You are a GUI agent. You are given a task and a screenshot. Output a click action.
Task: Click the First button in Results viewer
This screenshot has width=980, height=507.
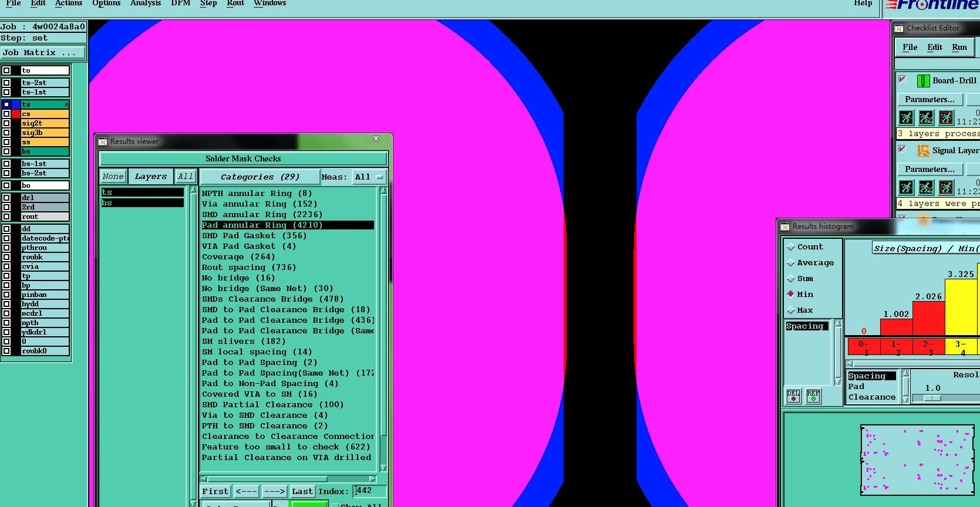[x=215, y=492]
